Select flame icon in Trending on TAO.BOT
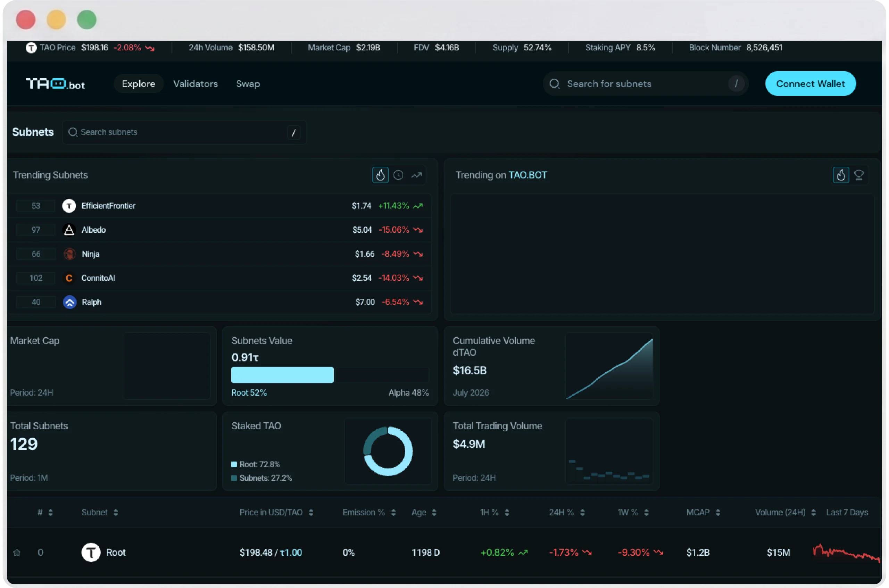 click(841, 175)
